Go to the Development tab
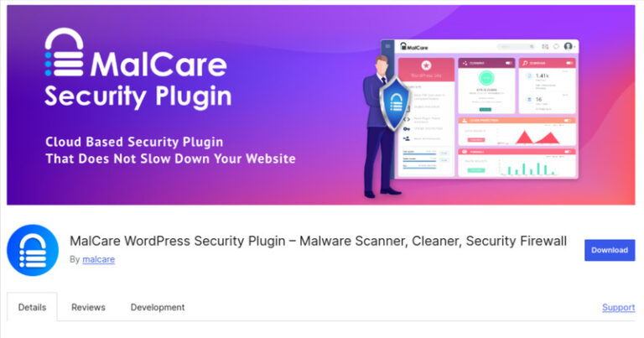 (158, 307)
